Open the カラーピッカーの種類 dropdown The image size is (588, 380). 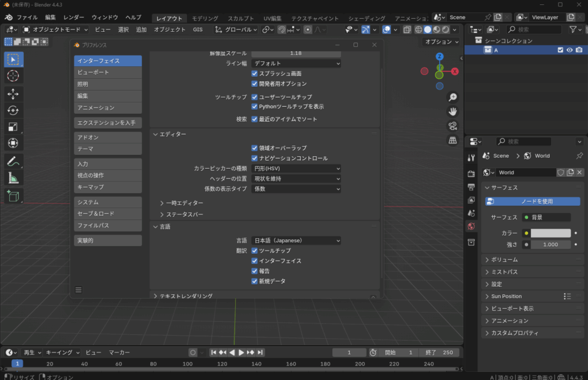click(x=297, y=167)
